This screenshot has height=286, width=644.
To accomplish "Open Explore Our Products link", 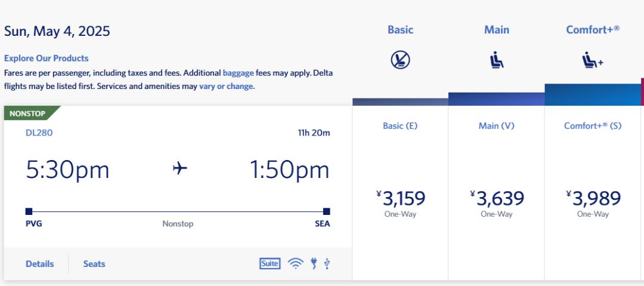I will (x=46, y=58).
